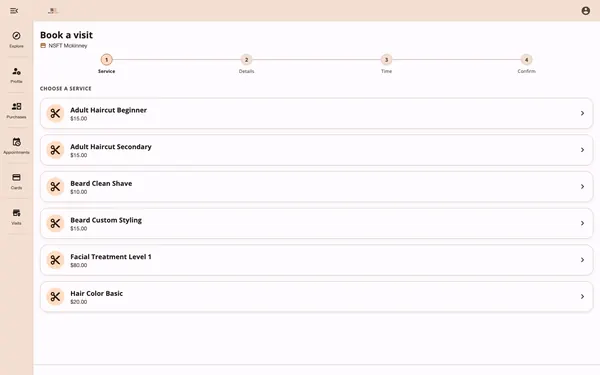The image size is (600, 375).
Task: Expand Adult Haircut Beginner chevron
Action: pyautogui.click(x=582, y=113)
